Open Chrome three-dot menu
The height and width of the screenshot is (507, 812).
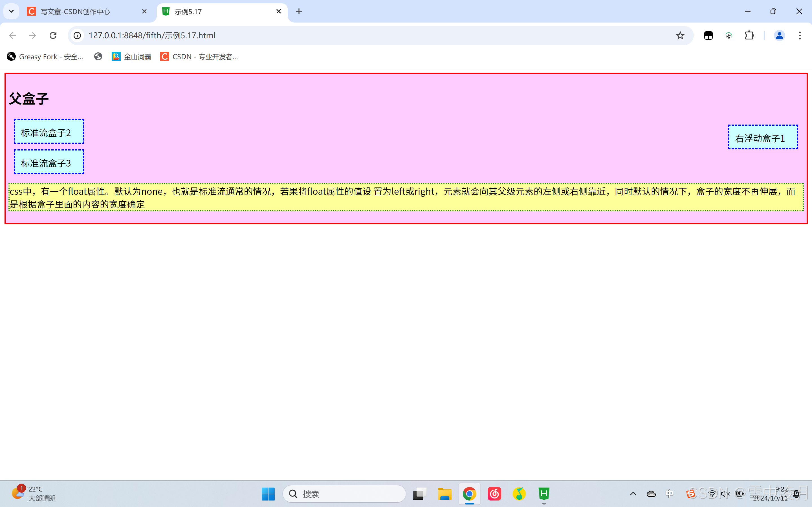pyautogui.click(x=800, y=36)
